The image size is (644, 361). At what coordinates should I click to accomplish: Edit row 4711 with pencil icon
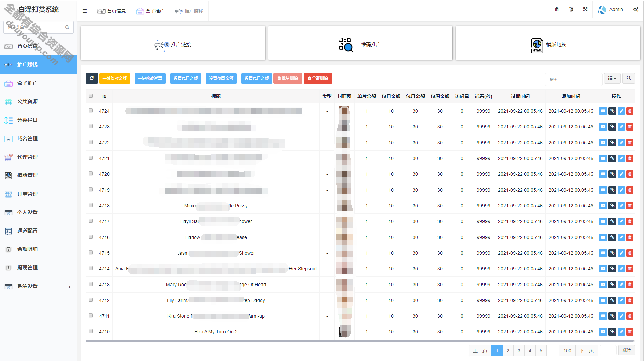tap(621, 316)
